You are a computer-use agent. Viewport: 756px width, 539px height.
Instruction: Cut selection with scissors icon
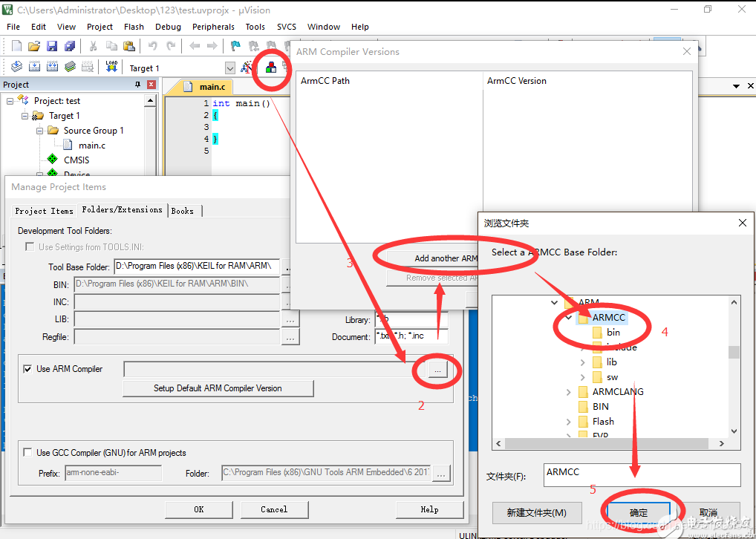[x=94, y=46]
